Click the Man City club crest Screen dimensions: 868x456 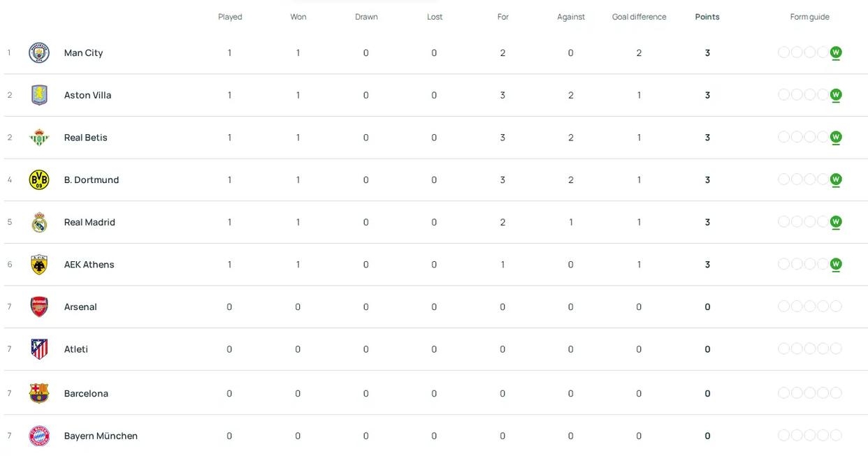pyautogui.click(x=39, y=52)
